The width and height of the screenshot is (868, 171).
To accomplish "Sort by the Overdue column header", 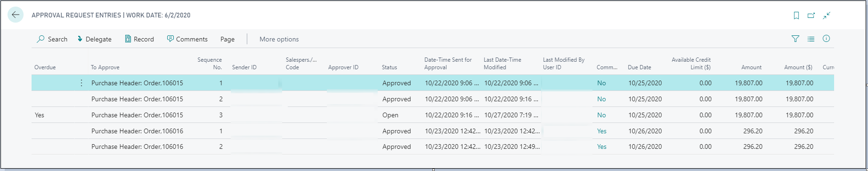I will [45, 67].
